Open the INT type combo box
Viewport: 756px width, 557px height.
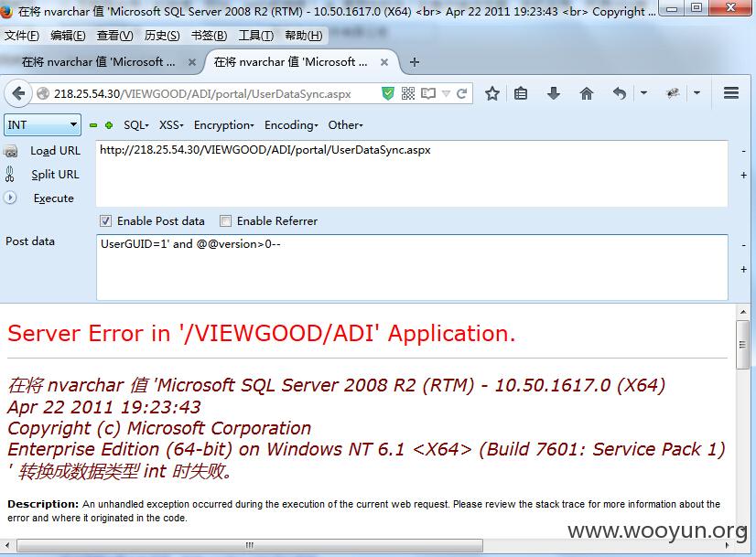tap(42, 124)
